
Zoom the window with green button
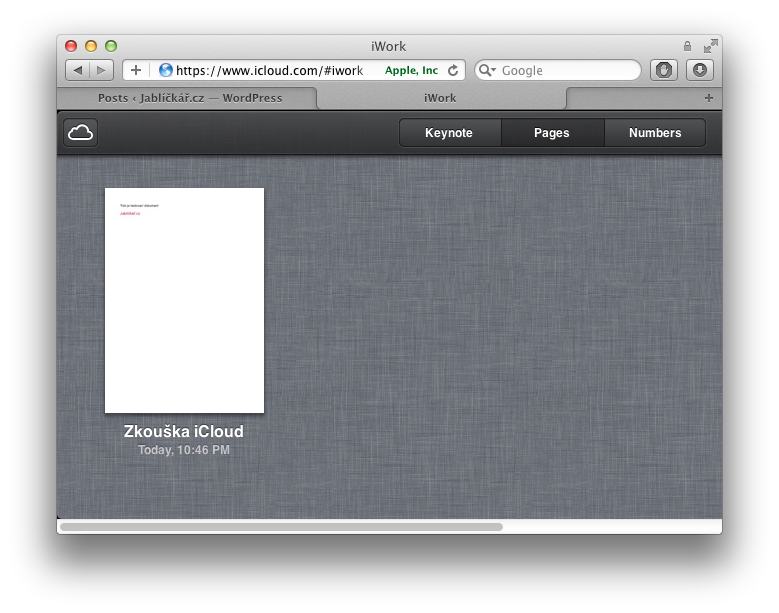[x=111, y=46]
